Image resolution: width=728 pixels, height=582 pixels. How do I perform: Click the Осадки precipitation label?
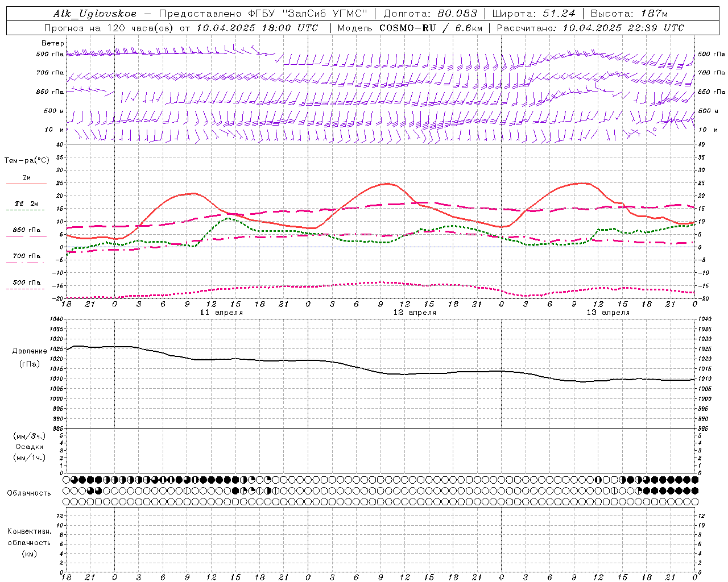click(30, 447)
